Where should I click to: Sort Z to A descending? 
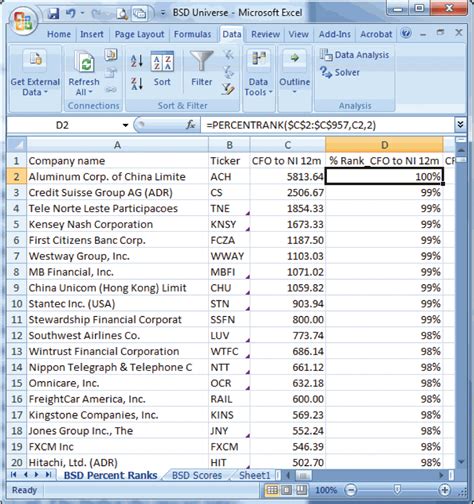[137, 83]
